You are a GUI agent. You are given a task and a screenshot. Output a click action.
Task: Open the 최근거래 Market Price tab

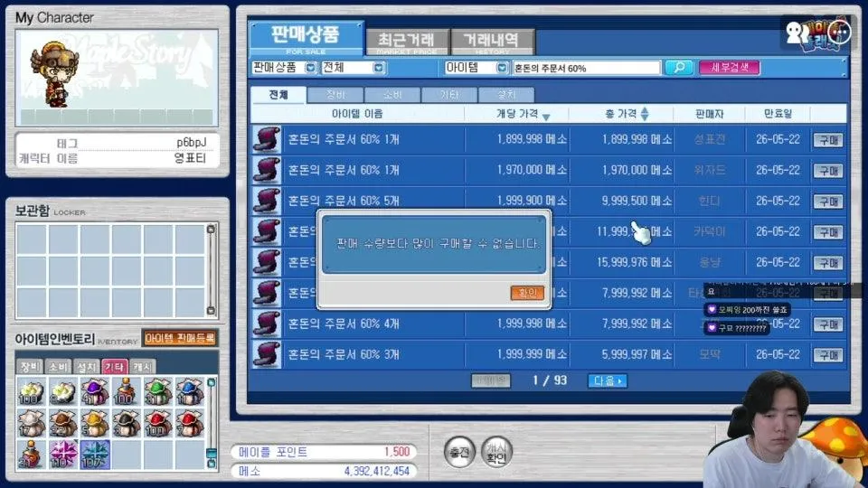[407, 42]
